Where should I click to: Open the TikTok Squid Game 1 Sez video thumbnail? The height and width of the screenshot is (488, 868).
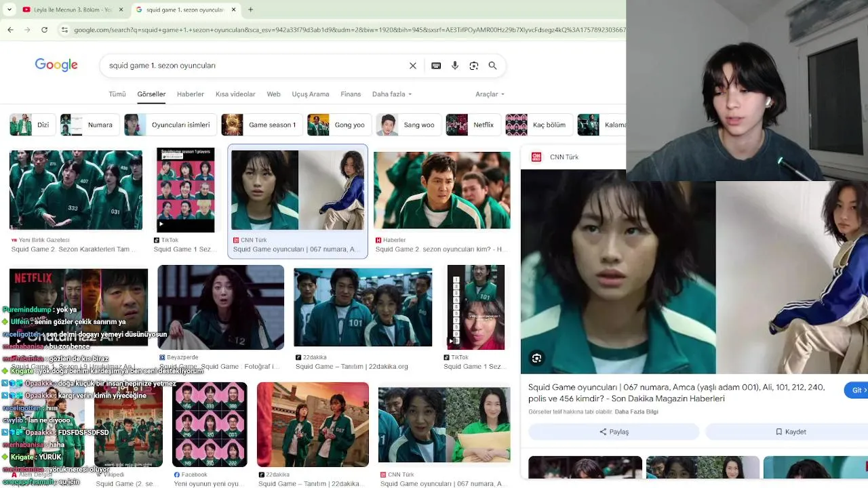coord(185,190)
